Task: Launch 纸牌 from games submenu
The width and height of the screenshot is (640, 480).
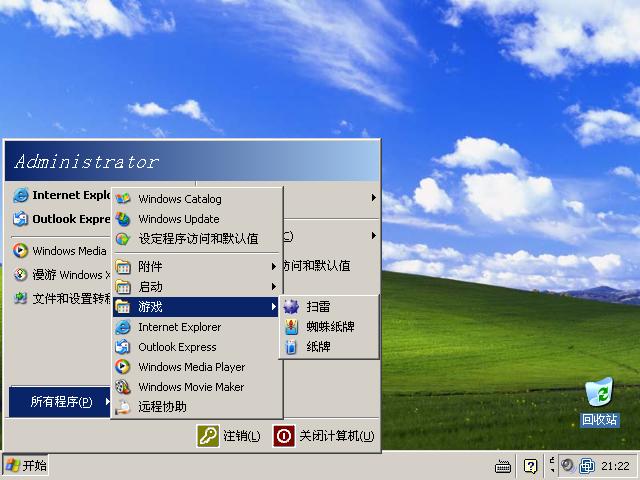Action: 329,347
